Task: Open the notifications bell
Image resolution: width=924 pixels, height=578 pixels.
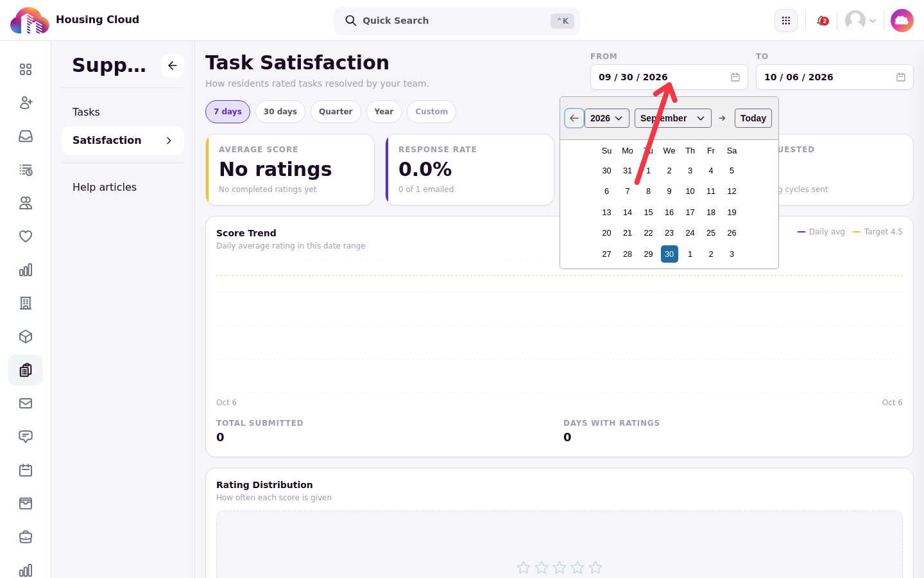Action: (x=822, y=21)
